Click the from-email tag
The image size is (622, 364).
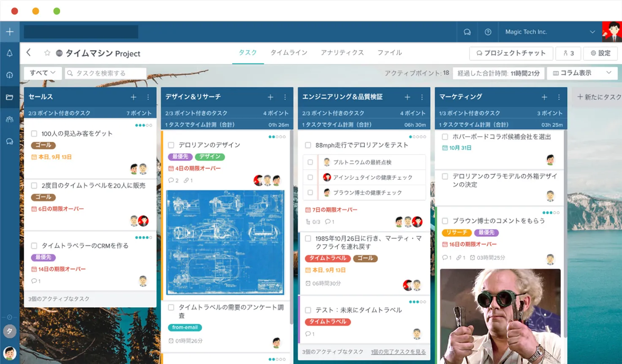pyautogui.click(x=185, y=327)
